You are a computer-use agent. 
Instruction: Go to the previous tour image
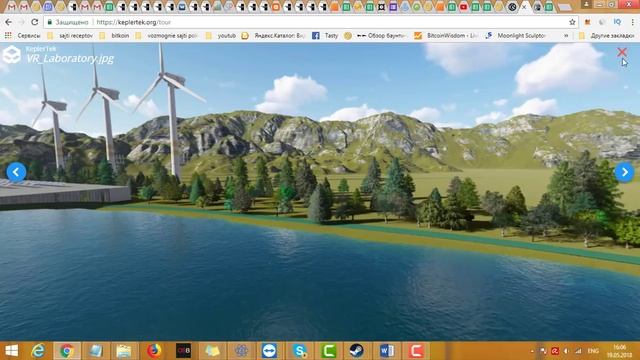pos(16,172)
